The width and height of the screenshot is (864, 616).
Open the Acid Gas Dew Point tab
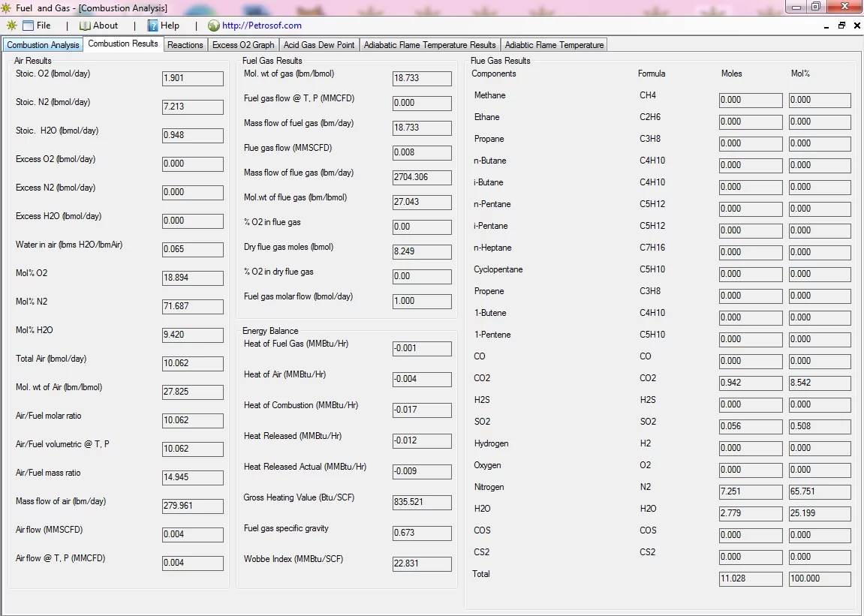pos(318,44)
